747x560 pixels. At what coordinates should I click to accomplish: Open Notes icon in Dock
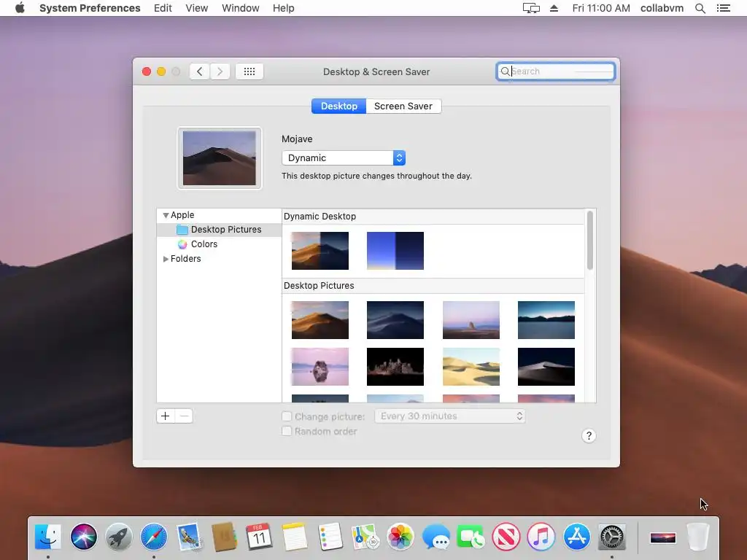click(x=295, y=537)
